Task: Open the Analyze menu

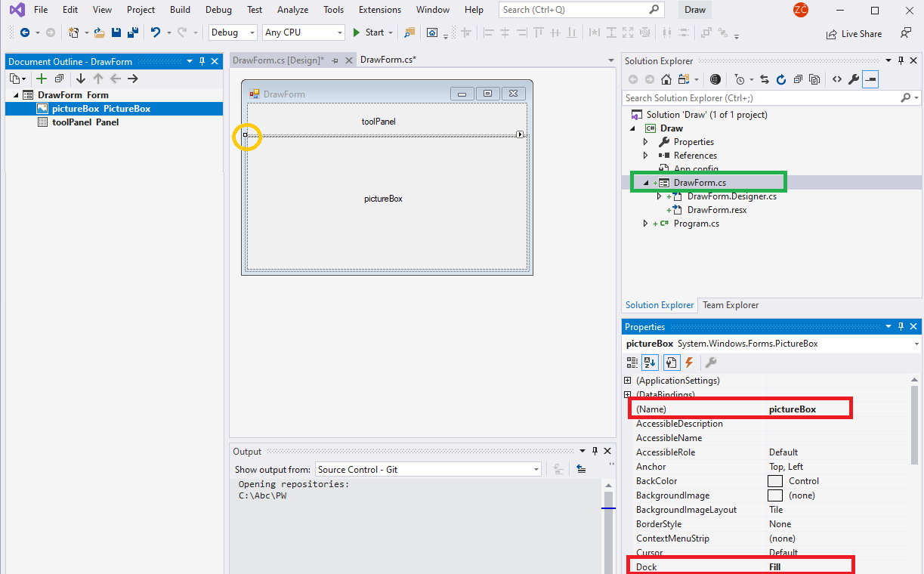Action: point(292,10)
